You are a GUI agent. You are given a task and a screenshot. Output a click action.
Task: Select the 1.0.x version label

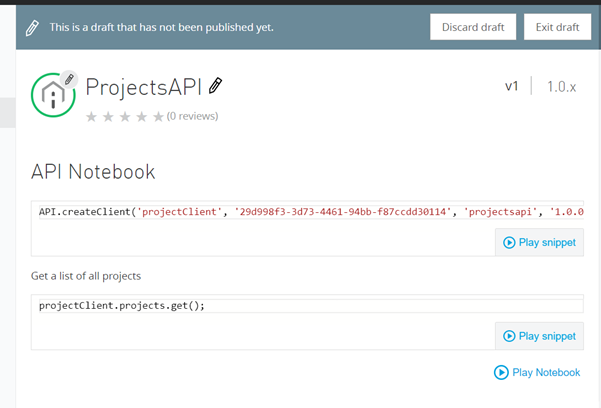561,87
